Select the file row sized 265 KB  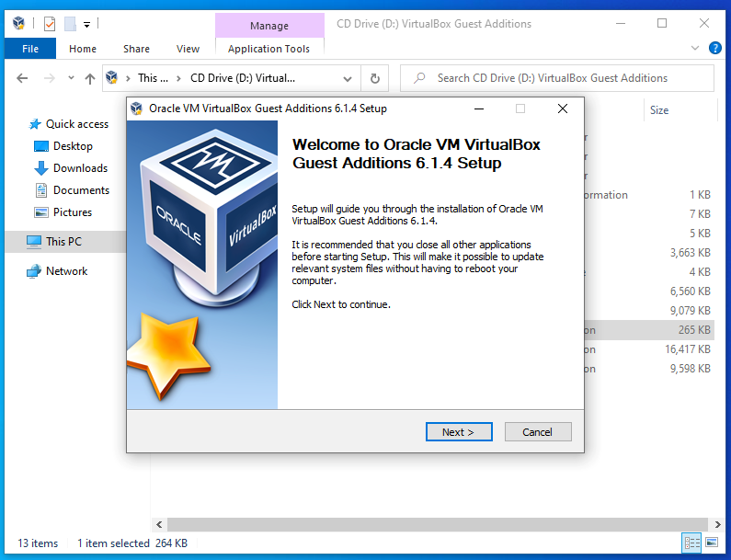coord(649,330)
